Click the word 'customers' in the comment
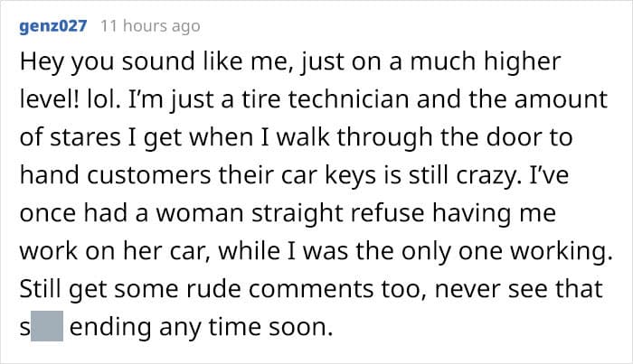The width and height of the screenshot is (633, 364). (148, 175)
